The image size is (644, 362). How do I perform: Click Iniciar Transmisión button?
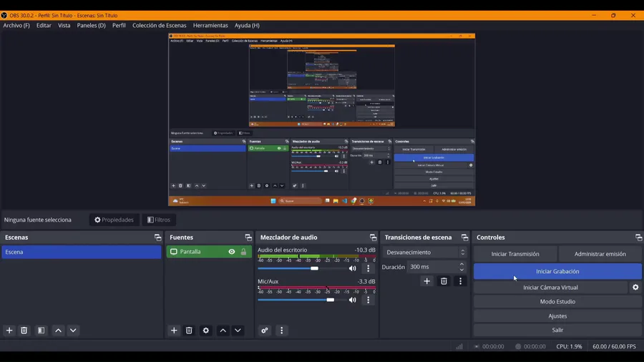pos(515,254)
